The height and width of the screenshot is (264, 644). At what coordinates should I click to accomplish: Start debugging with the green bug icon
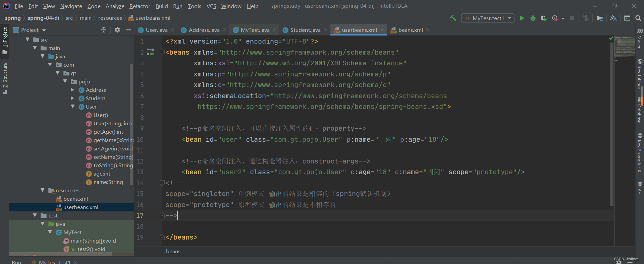tap(533, 18)
